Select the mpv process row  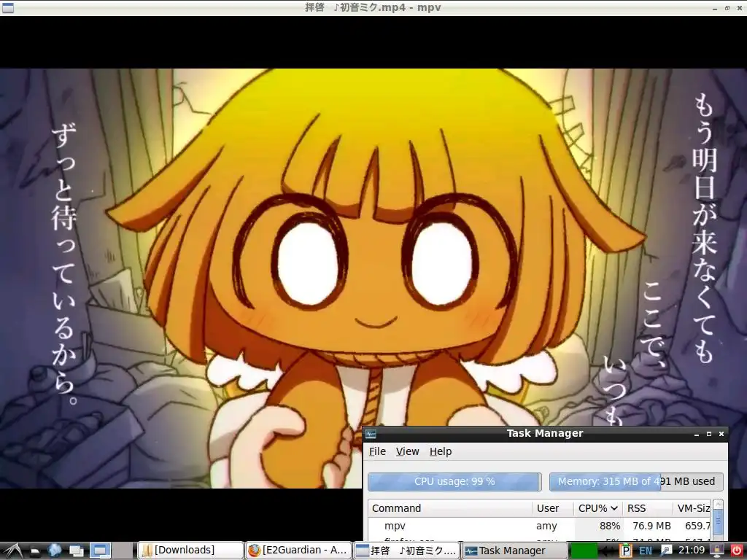tap(539, 526)
